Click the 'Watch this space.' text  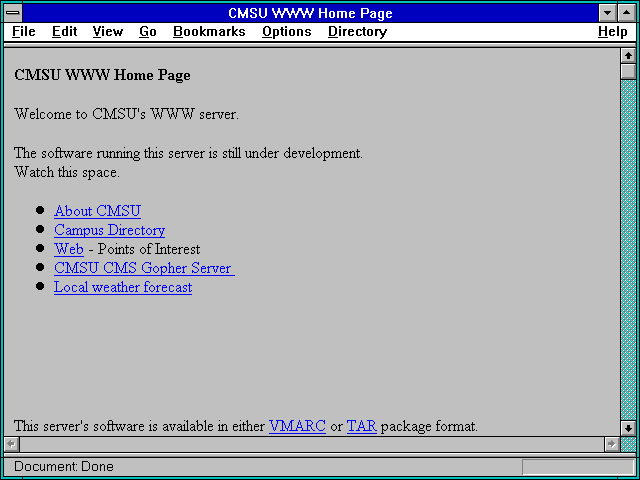point(67,172)
